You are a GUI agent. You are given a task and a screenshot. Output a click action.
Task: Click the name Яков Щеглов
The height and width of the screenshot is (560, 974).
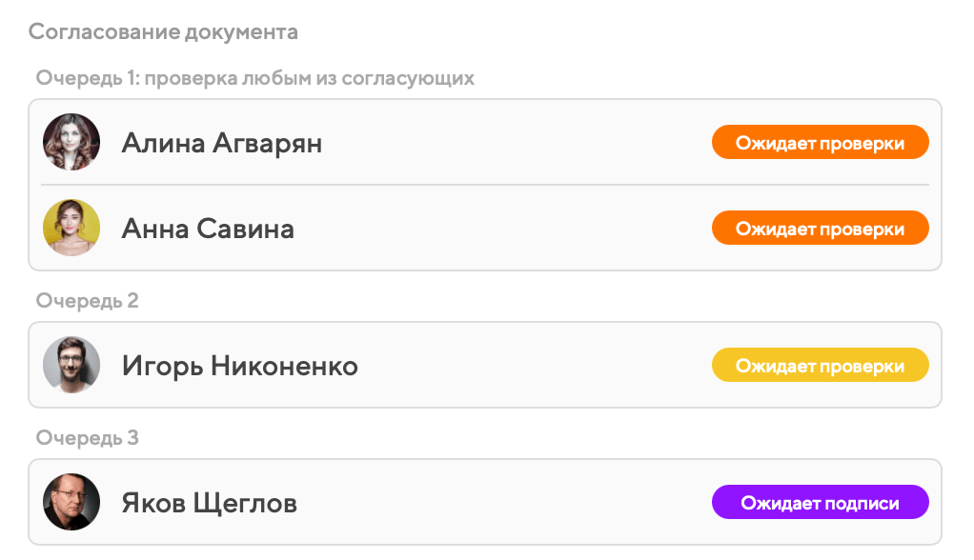pyautogui.click(x=210, y=504)
